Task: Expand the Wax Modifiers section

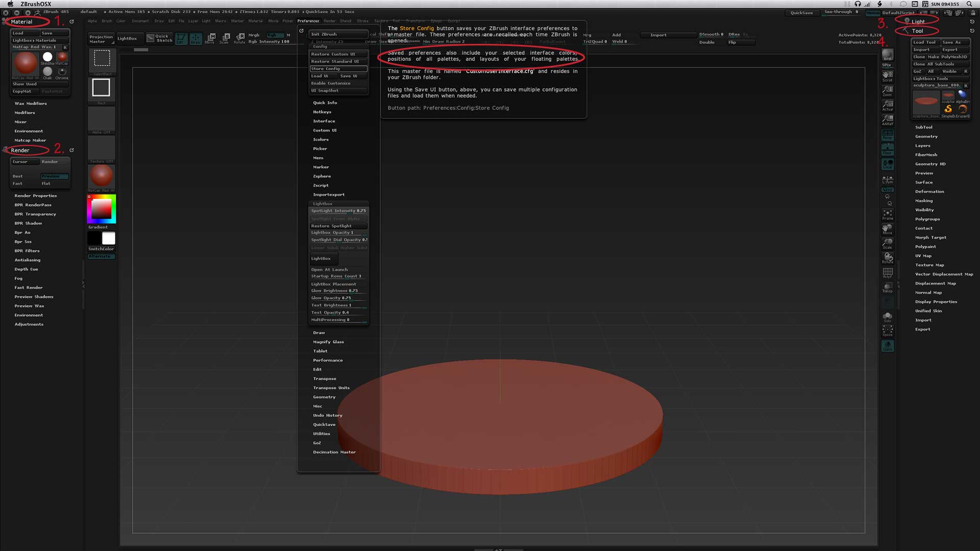Action: tap(31, 104)
